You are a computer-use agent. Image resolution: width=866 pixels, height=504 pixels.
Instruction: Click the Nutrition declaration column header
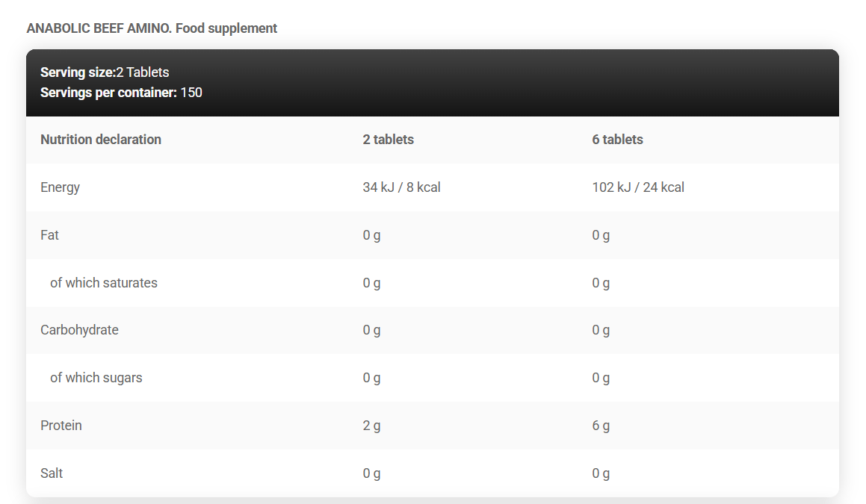pyautogui.click(x=101, y=140)
